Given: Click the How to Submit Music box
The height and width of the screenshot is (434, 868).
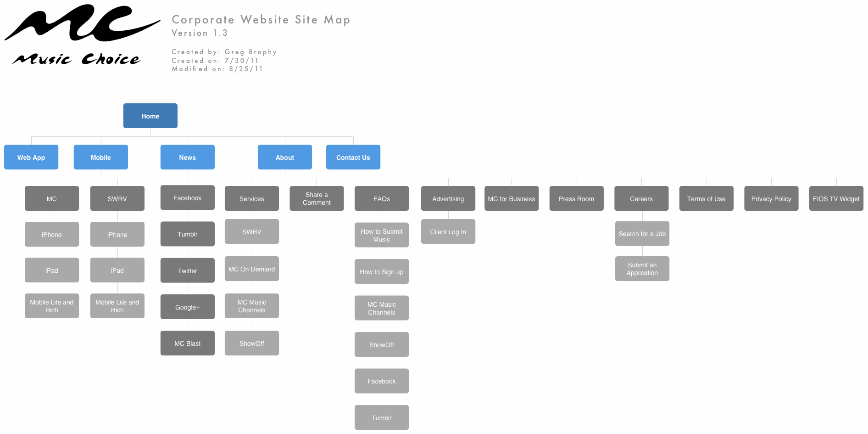Looking at the screenshot, I should point(382,235).
